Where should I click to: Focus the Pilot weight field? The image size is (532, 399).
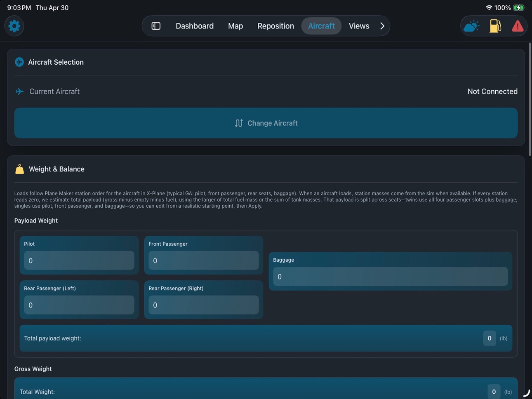point(79,261)
